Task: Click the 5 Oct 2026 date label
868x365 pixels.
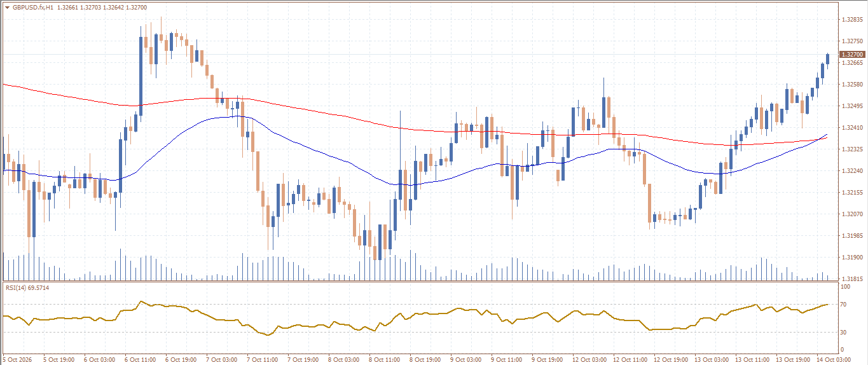Action: [18, 360]
